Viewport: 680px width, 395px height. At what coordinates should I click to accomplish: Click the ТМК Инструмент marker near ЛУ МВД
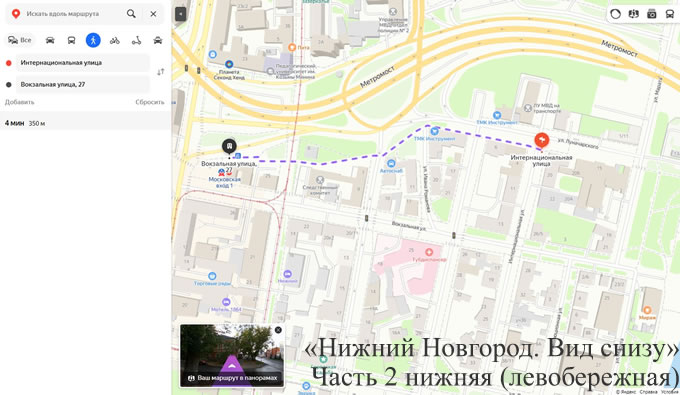point(497,115)
